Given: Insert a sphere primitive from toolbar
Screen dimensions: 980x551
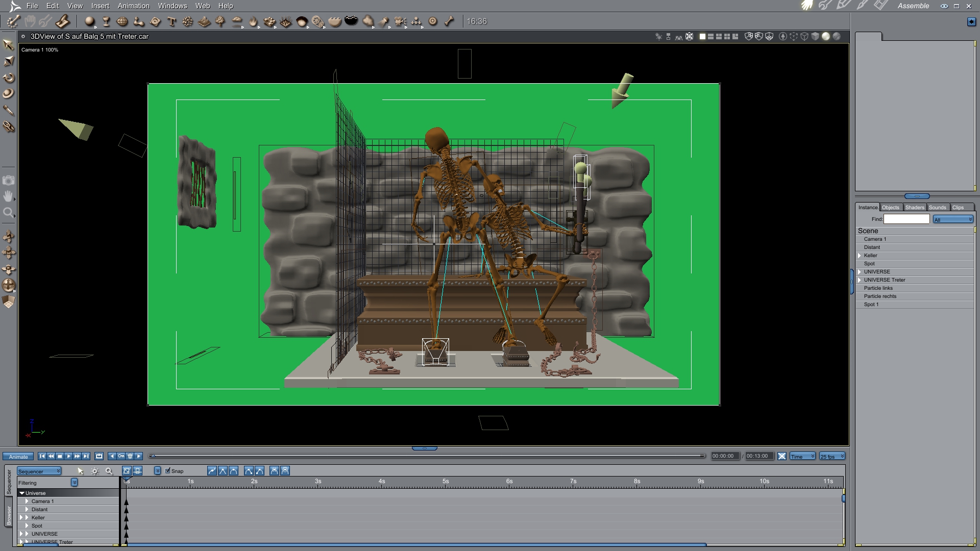Looking at the screenshot, I should tap(89, 21).
